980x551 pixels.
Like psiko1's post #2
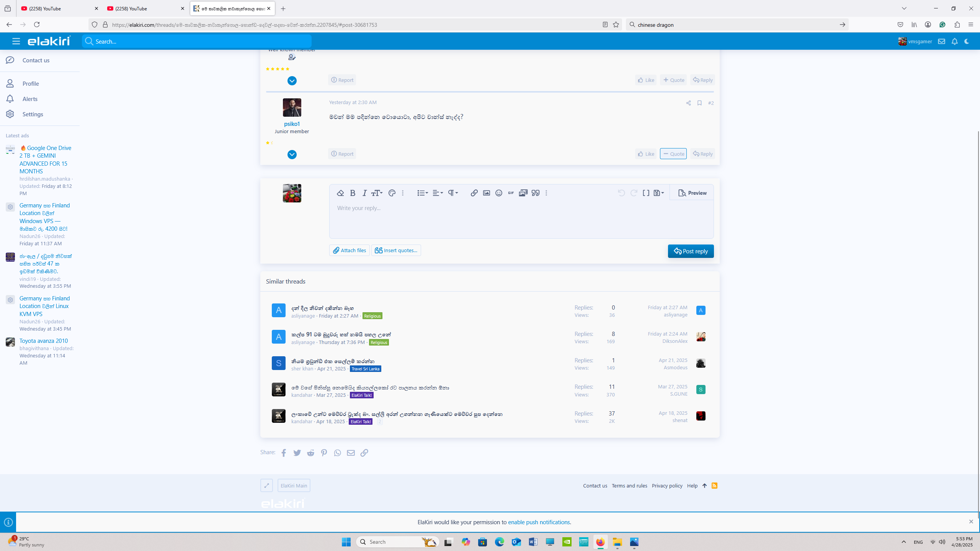[x=645, y=154]
